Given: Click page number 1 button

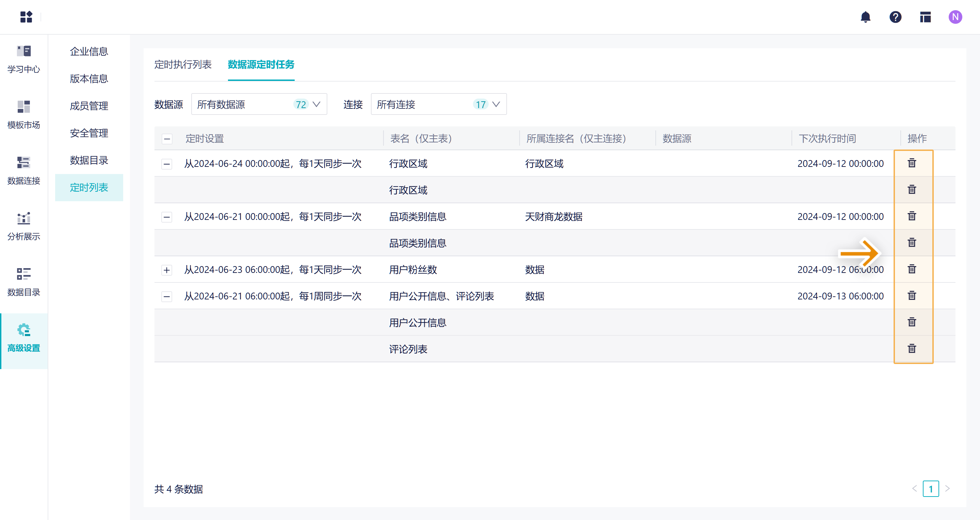Looking at the screenshot, I should click(x=930, y=489).
